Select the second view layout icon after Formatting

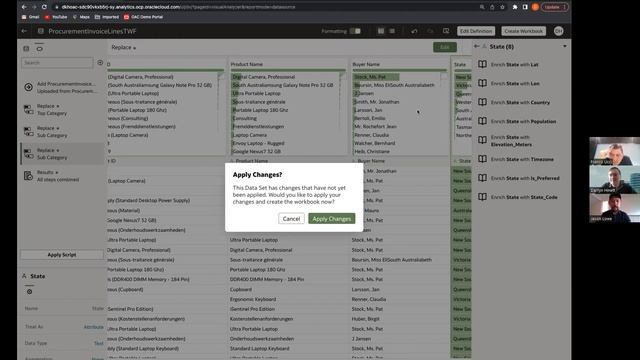(392, 31)
